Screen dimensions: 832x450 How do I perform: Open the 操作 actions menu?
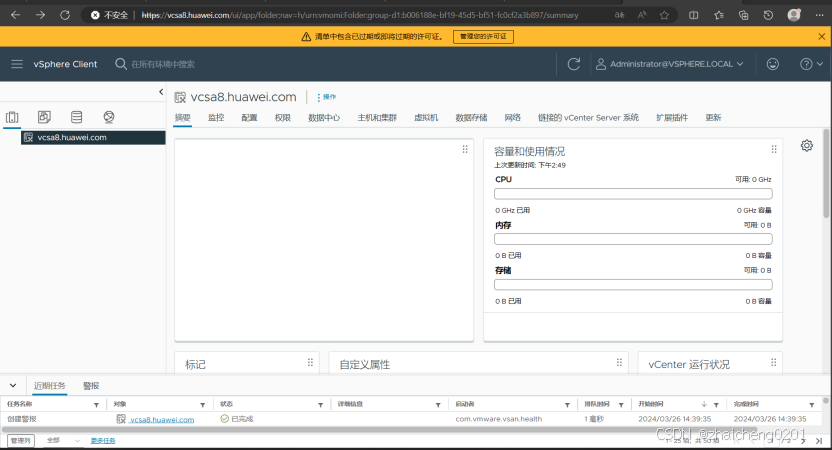pyautogui.click(x=326, y=97)
